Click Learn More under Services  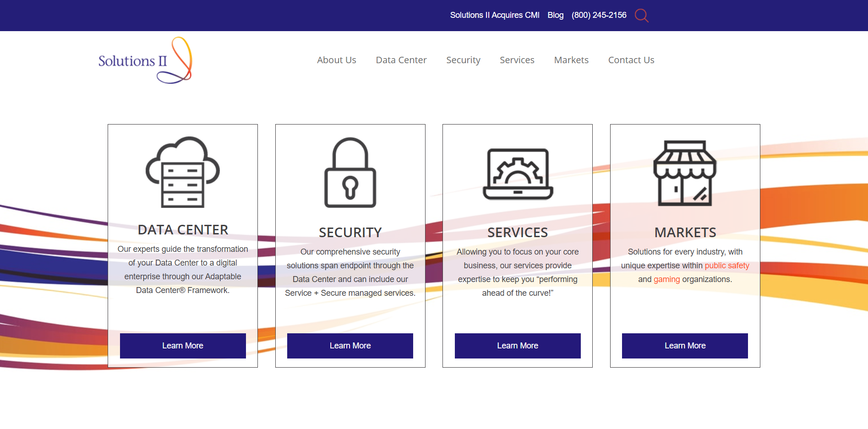[x=518, y=346]
